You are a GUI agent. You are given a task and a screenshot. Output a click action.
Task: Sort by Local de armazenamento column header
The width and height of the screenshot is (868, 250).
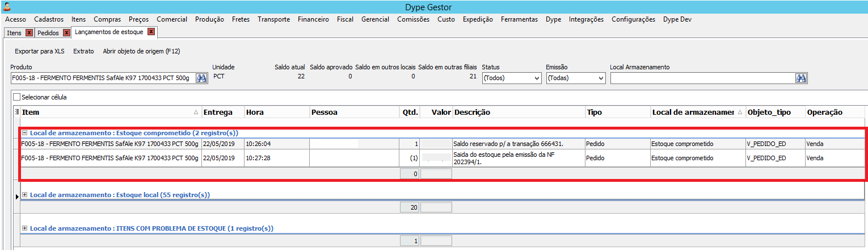[698, 112]
